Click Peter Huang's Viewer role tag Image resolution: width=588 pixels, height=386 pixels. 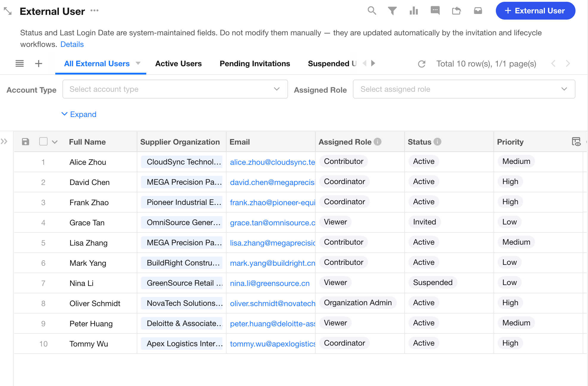point(335,323)
